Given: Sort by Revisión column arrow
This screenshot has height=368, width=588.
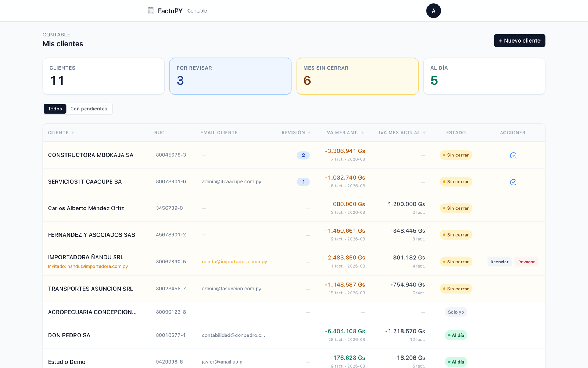Looking at the screenshot, I should (309, 133).
